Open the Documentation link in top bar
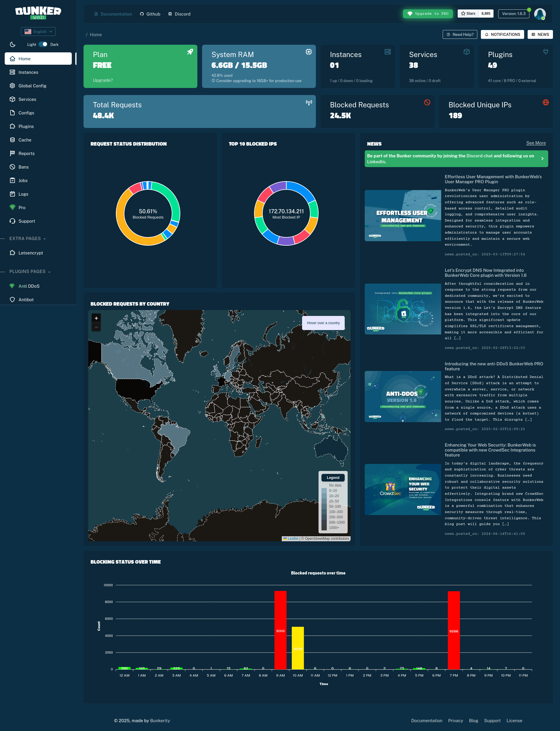The image size is (560, 731). [x=113, y=14]
